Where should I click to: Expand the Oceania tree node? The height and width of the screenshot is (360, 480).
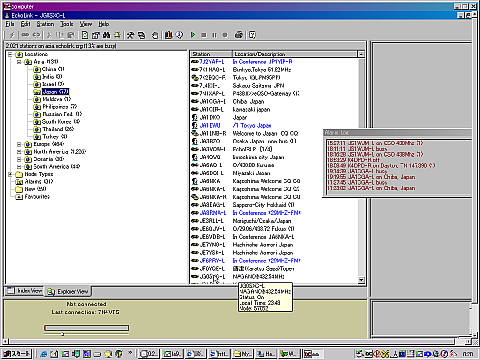tap(19, 159)
